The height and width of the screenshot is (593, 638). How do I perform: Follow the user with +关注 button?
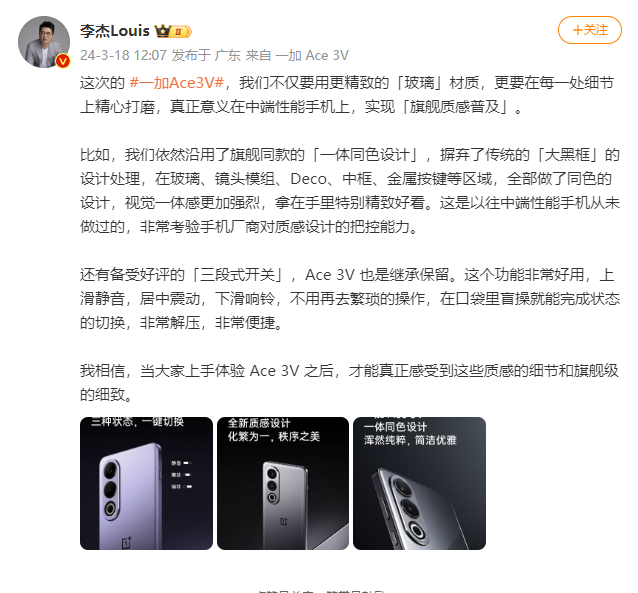pos(590,30)
